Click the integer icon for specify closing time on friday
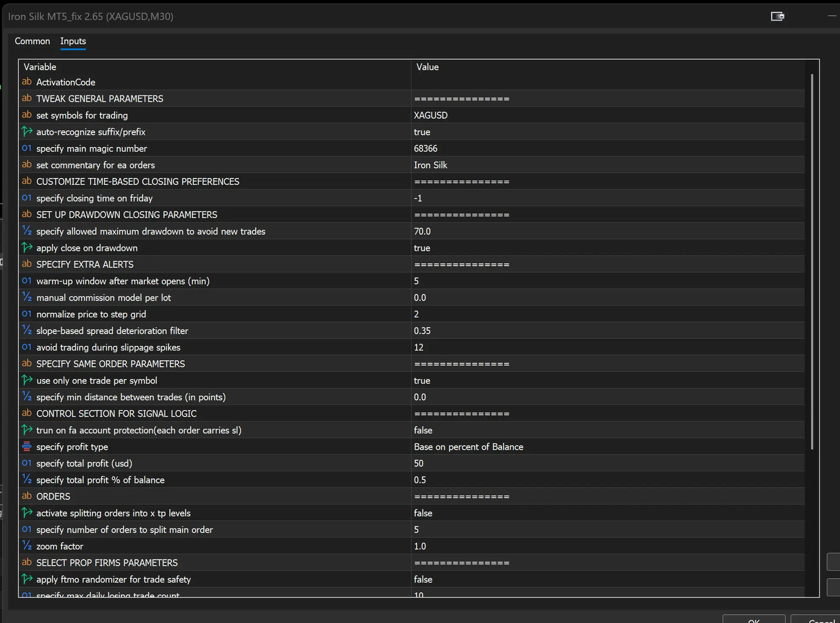Screen dimensions: 840x623 point(27,198)
